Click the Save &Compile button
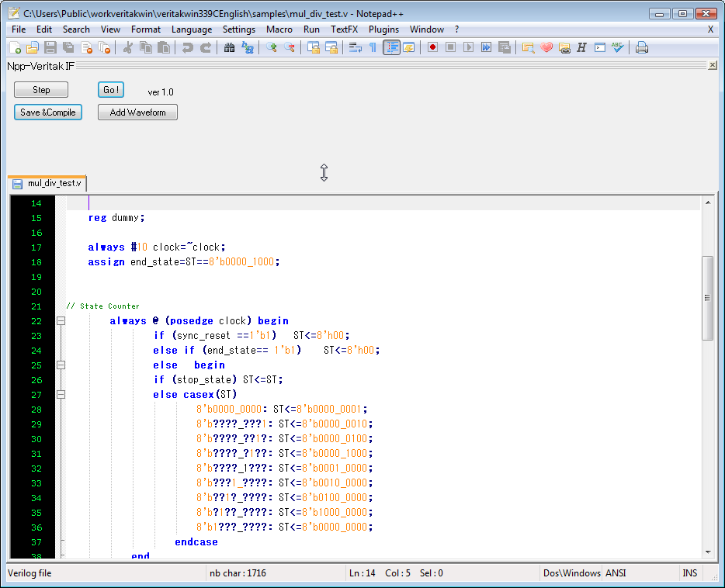Screen dimensions: 725x588 point(48,112)
